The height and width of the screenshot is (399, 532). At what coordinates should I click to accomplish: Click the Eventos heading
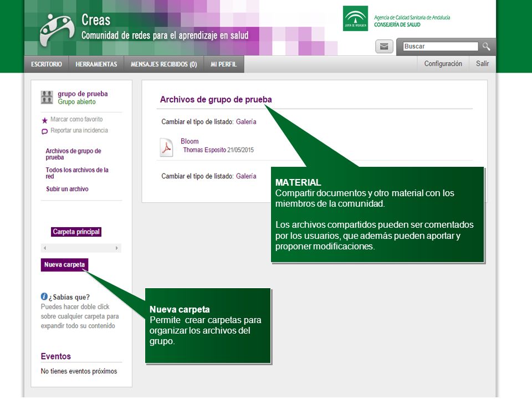point(56,356)
